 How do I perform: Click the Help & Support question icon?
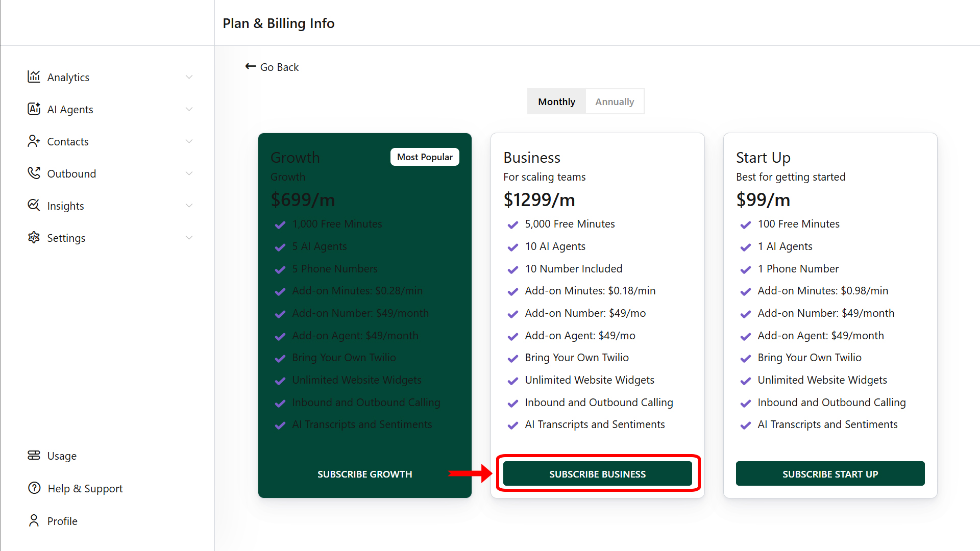[x=34, y=488]
